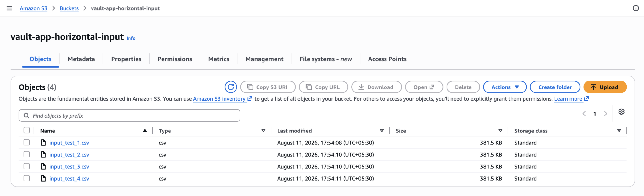Click the Copy URL button
The height and width of the screenshot is (196, 644).
pyautogui.click(x=323, y=87)
